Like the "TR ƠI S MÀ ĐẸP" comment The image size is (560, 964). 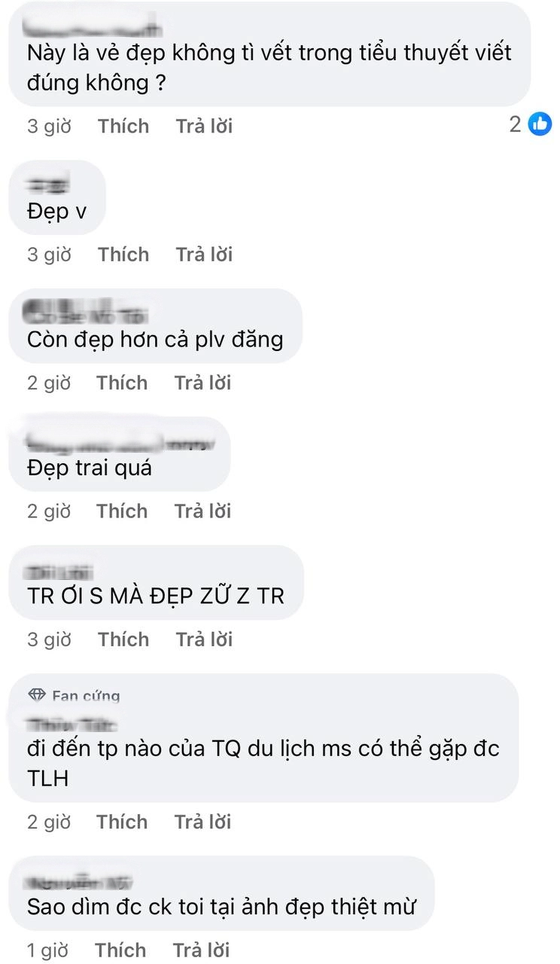pyautogui.click(x=123, y=639)
